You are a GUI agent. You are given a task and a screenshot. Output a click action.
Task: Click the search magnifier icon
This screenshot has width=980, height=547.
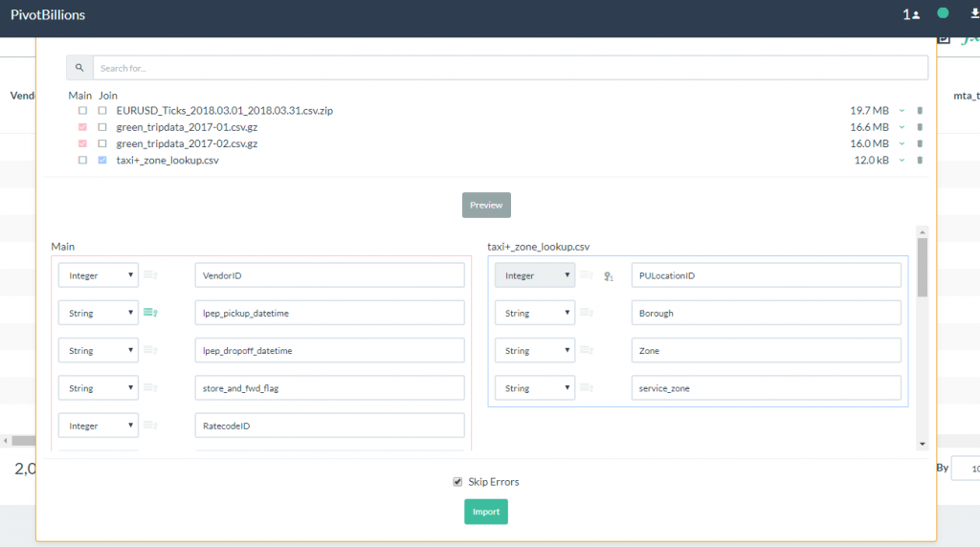coord(79,68)
